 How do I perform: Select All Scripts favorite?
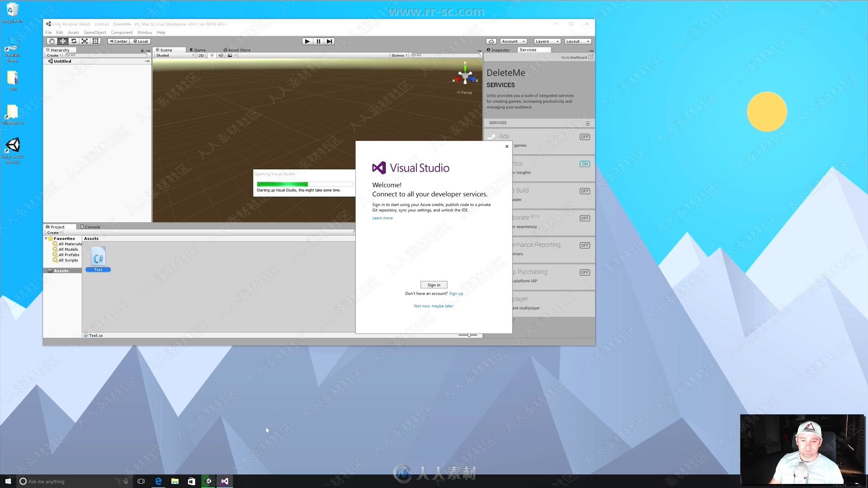65,260
